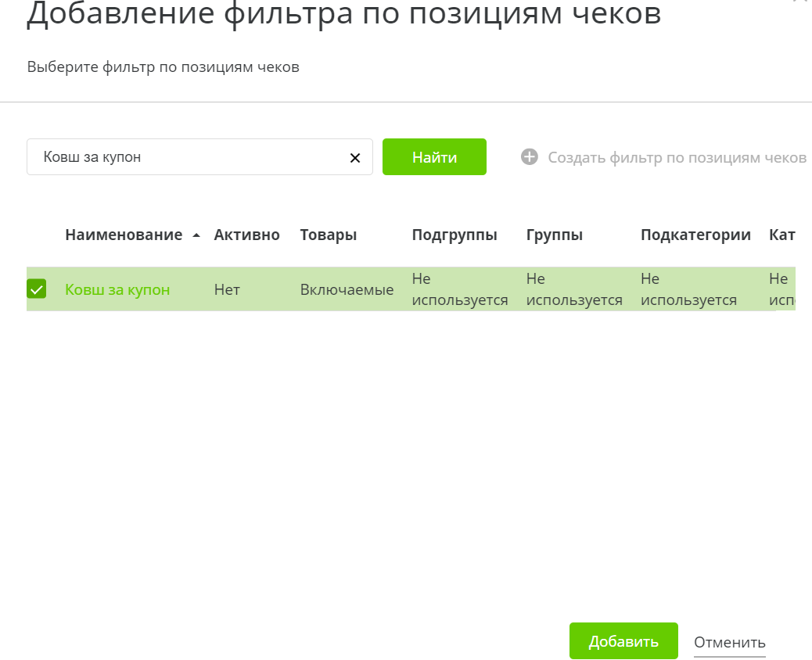Click the Добавить button
The image size is (812, 660).
point(623,640)
